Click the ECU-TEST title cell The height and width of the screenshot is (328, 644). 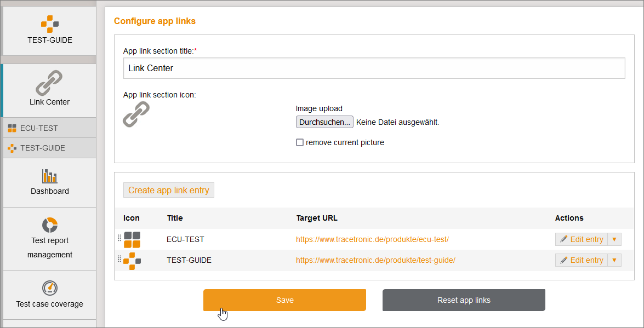(x=185, y=239)
